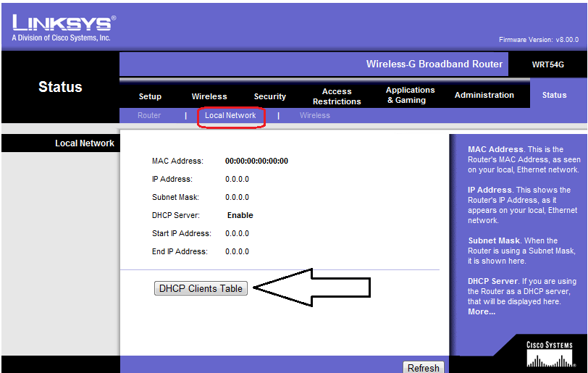
Task: Click the DHCP Server help heading
Action: [492, 282]
